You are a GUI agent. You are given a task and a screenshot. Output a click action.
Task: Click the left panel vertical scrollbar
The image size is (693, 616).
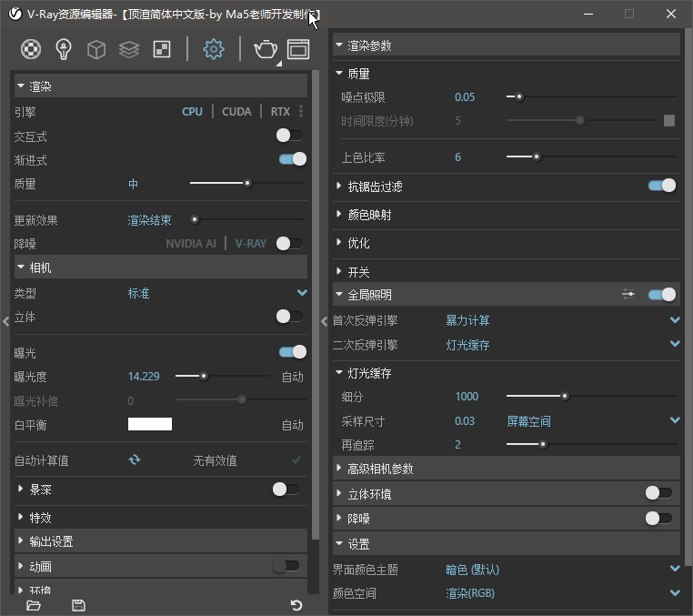(x=315, y=305)
